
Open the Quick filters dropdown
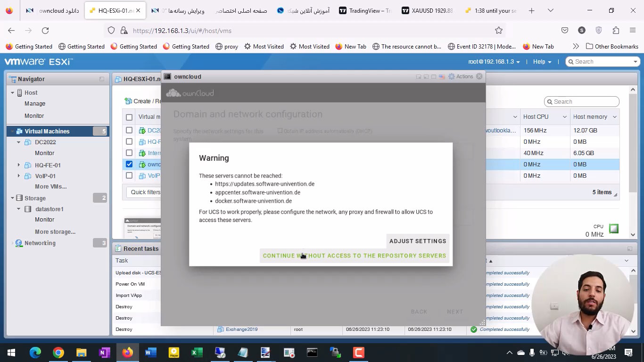pos(145,192)
